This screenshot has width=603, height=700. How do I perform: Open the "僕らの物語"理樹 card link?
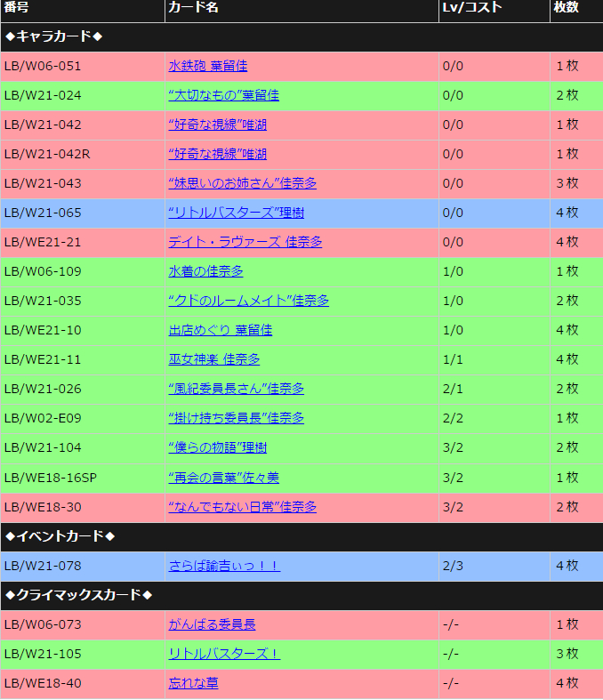pos(217,448)
